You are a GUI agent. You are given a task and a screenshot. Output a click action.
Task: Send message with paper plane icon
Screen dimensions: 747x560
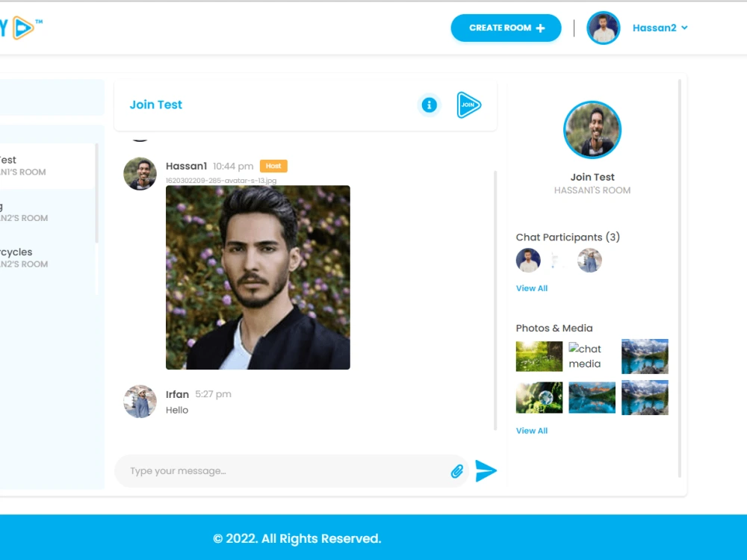[x=486, y=471]
